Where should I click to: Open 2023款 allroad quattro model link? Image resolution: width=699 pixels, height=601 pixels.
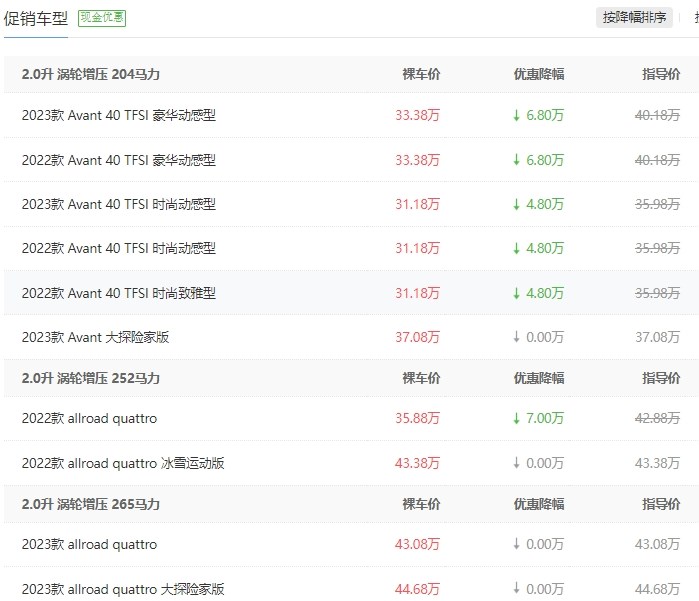(89, 544)
